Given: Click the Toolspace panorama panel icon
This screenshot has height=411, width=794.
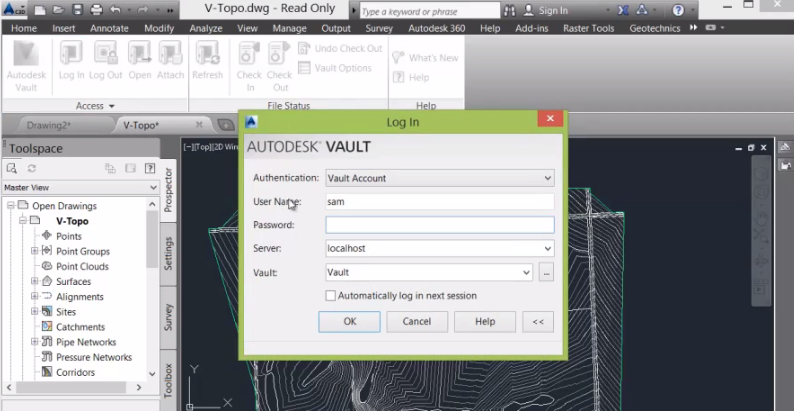Looking at the screenshot, I should 130,168.
